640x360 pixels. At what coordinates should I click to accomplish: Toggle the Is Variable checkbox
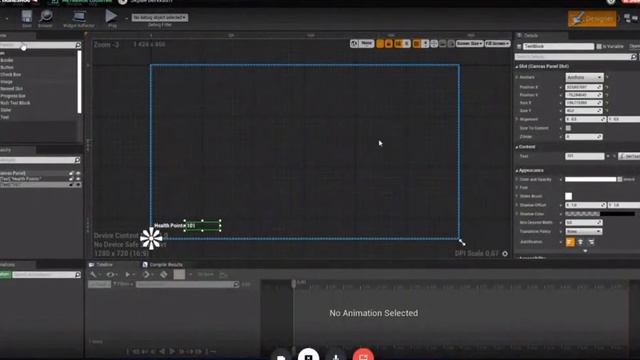tap(599, 47)
